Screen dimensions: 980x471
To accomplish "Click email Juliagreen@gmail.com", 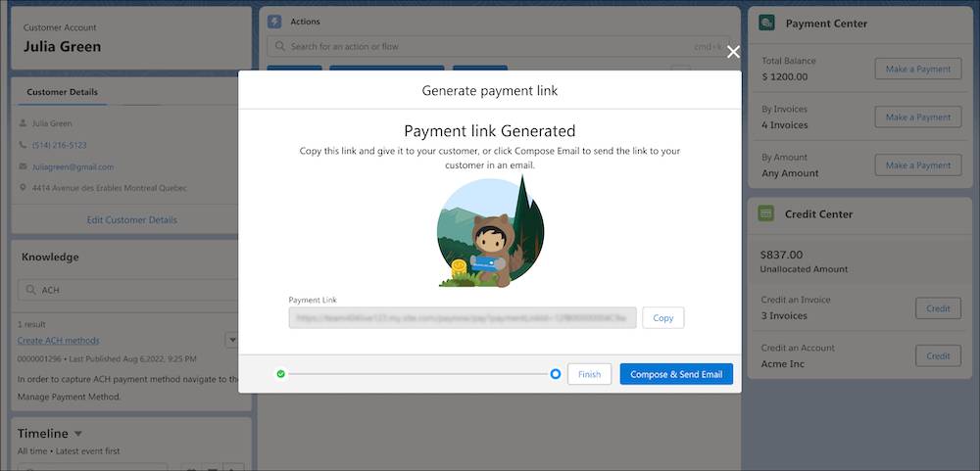I will tap(73, 166).
